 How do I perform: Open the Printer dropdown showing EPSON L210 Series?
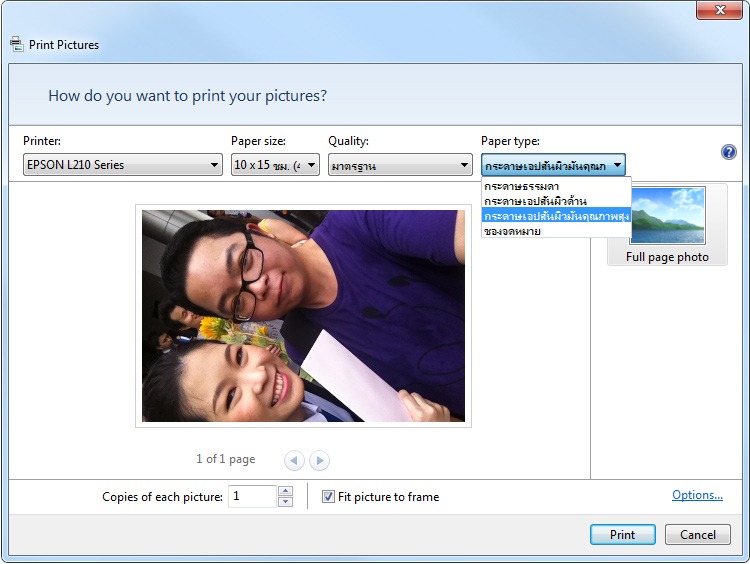(x=123, y=165)
